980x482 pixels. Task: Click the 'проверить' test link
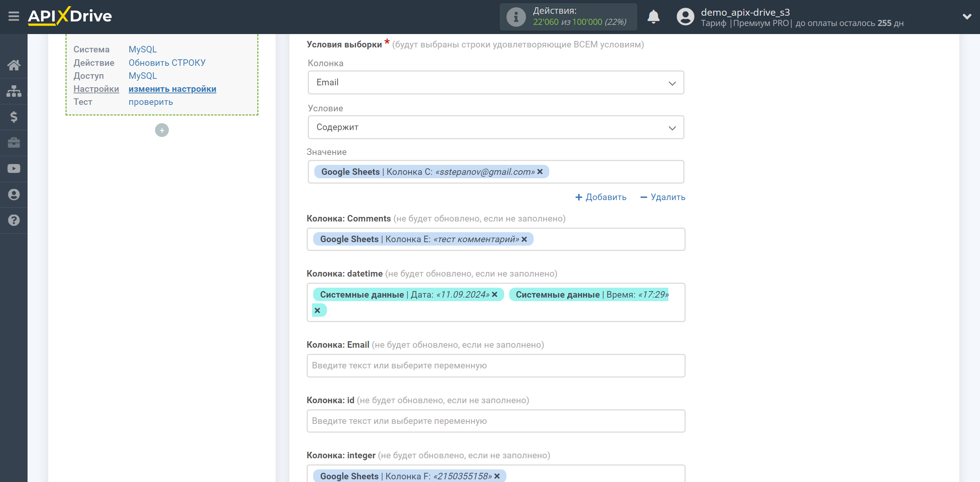tap(151, 102)
